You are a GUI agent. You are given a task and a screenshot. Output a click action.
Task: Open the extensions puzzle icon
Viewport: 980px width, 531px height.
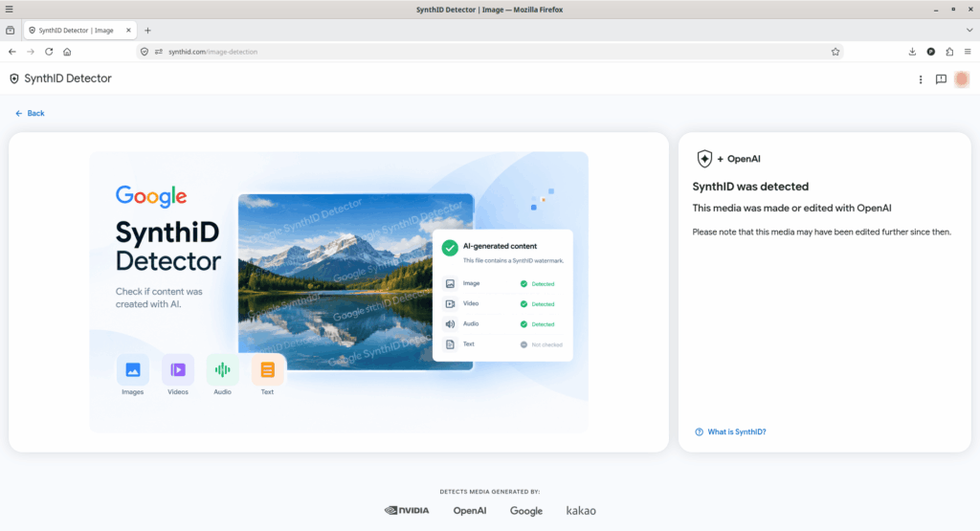(x=949, y=52)
